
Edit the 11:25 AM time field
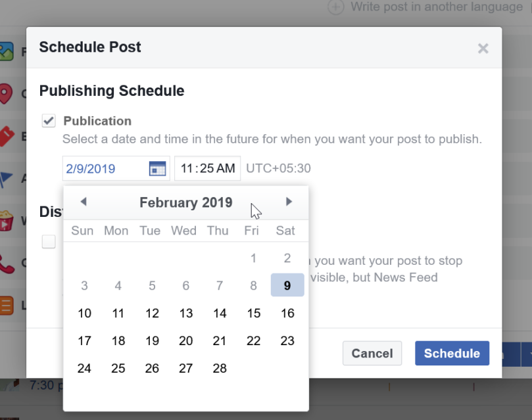[x=207, y=168]
